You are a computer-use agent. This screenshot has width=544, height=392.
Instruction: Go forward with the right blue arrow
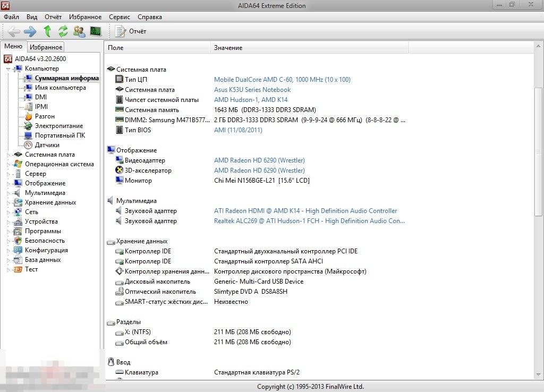[30, 31]
